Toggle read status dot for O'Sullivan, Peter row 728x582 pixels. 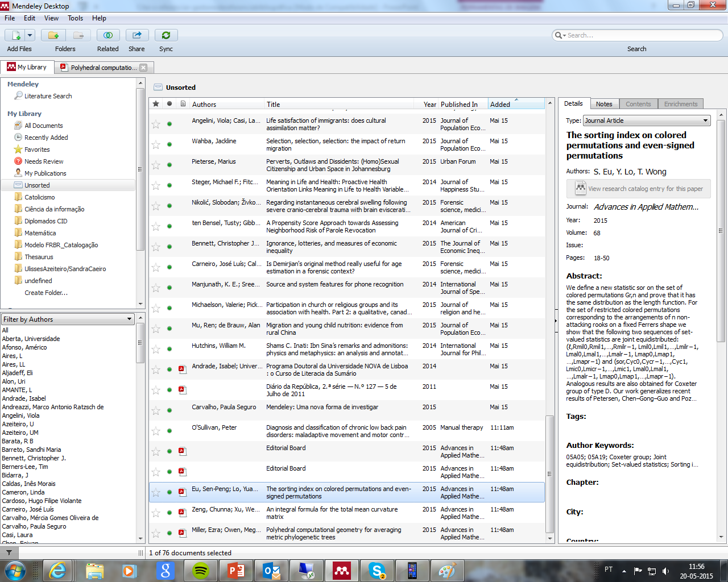pos(169,431)
